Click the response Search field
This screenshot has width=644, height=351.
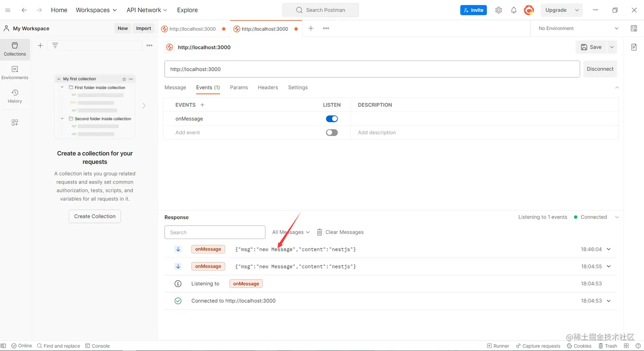click(x=215, y=232)
